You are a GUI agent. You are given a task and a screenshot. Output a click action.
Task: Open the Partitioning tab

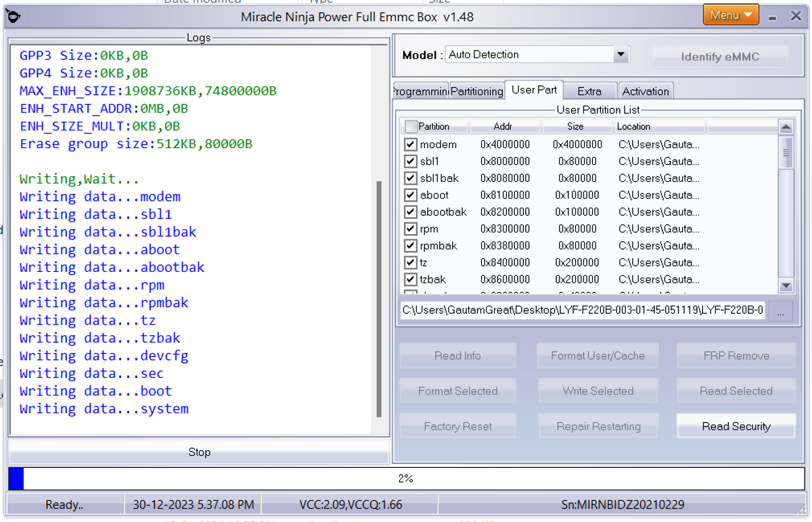476,91
